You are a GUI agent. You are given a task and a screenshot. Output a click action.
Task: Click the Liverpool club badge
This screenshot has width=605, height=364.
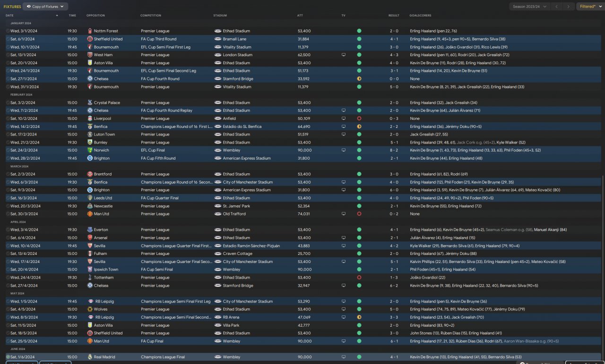[x=90, y=119]
